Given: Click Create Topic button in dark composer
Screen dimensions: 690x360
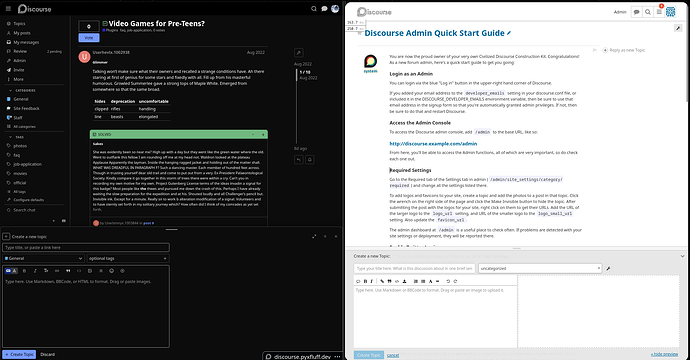Looking at the screenshot, I should click(x=19, y=354).
